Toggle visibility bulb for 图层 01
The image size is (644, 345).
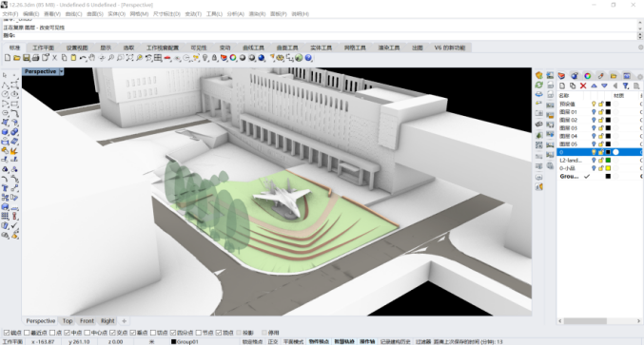pyautogui.click(x=594, y=112)
